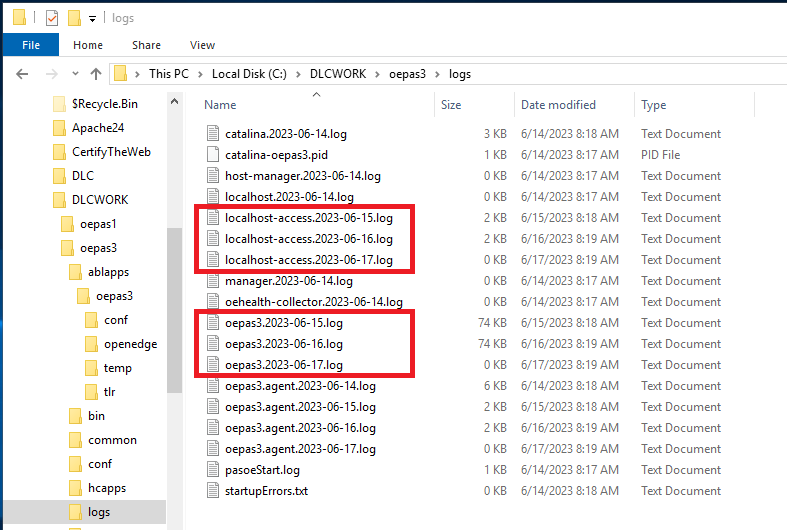Expand the chevron after 'Local Disk (C:)' in address bar
This screenshot has height=530, width=787.
(298, 74)
